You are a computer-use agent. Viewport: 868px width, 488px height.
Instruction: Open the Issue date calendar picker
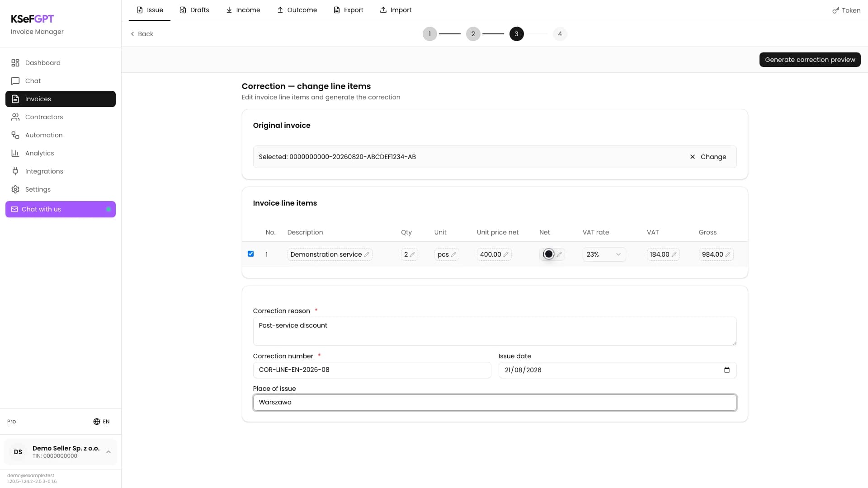click(x=727, y=370)
